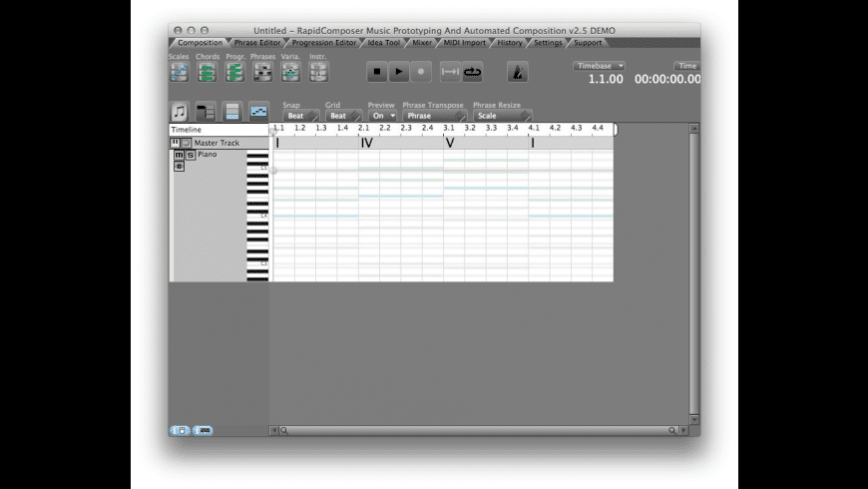Click timeline ruler at 3.1
Image resolution: width=868 pixels, height=489 pixels.
448,128
